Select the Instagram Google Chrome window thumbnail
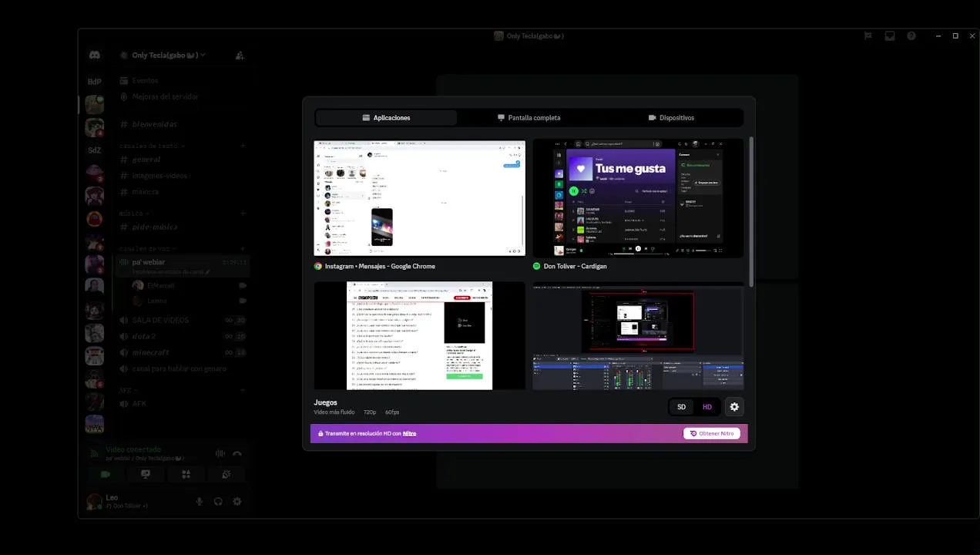 [x=419, y=197]
